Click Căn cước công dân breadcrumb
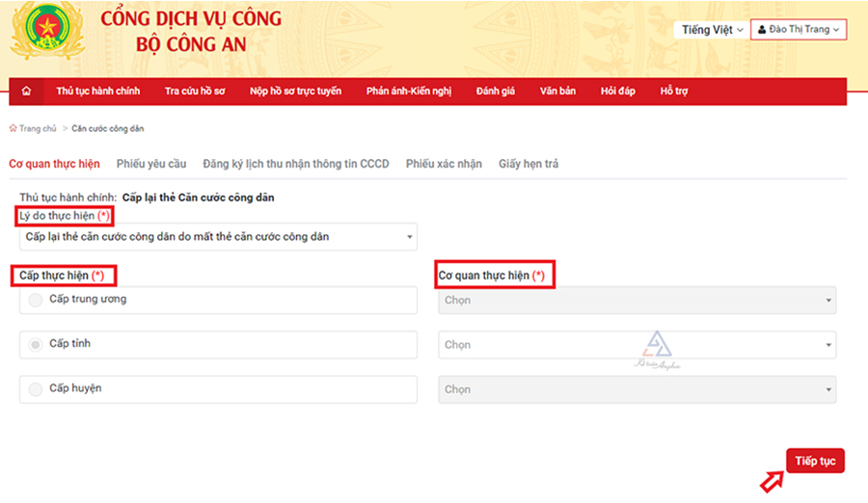The height and width of the screenshot is (503, 868). click(x=108, y=128)
